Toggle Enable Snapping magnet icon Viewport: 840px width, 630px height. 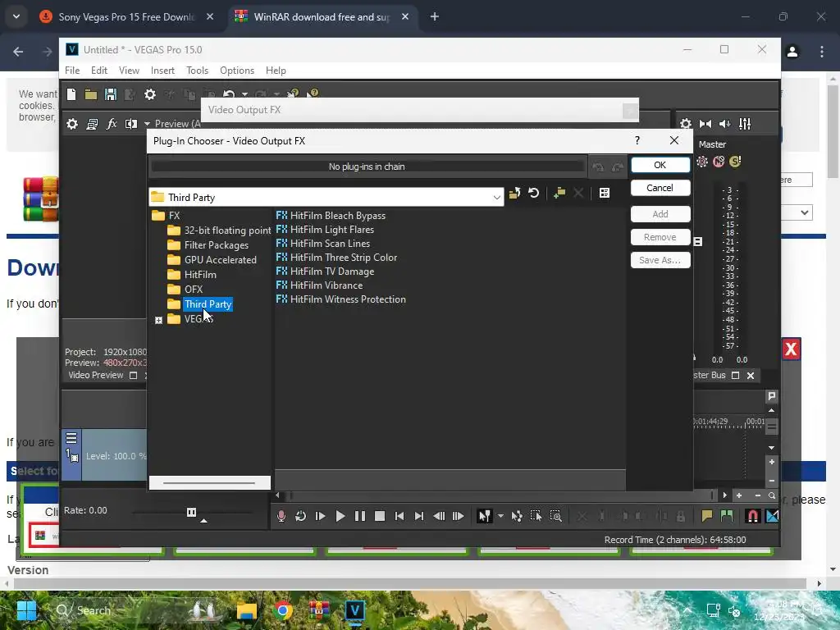[752, 516]
